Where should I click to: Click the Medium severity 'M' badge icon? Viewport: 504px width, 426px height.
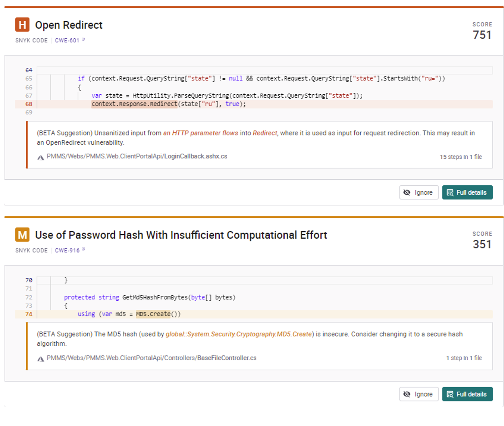(x=22, y=235)
